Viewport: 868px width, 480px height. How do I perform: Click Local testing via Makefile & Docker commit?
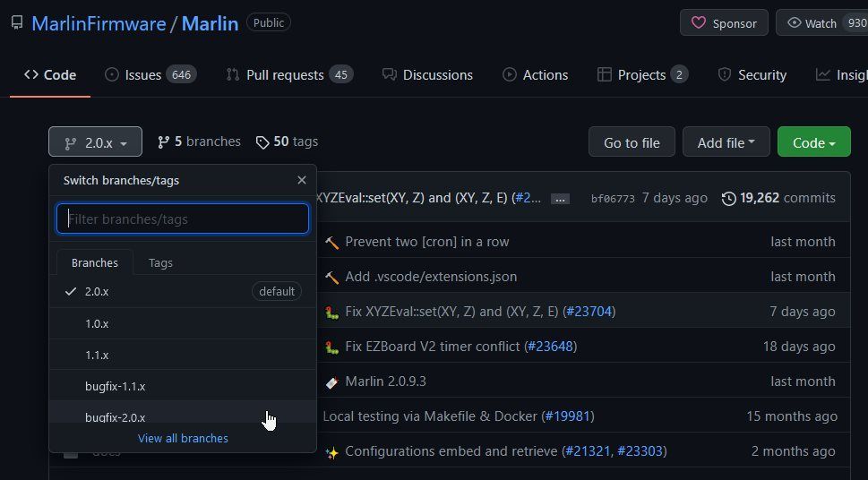coord(430,416)
